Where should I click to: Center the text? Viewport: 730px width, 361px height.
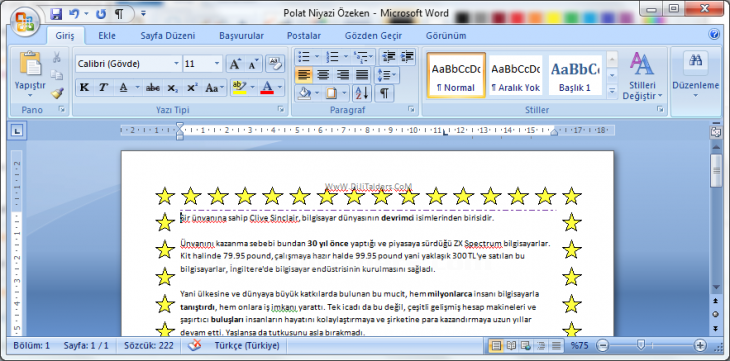pyautogui.click(x=323, y=75)
